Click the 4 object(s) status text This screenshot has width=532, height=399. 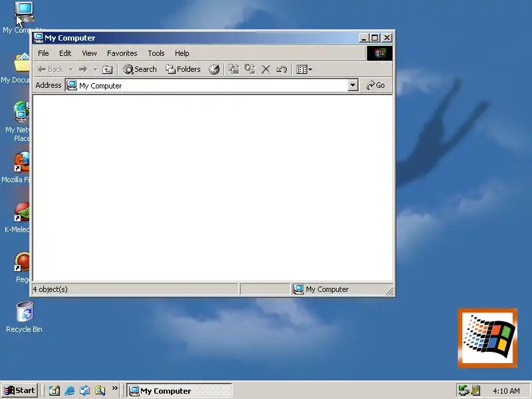point(51,289)
